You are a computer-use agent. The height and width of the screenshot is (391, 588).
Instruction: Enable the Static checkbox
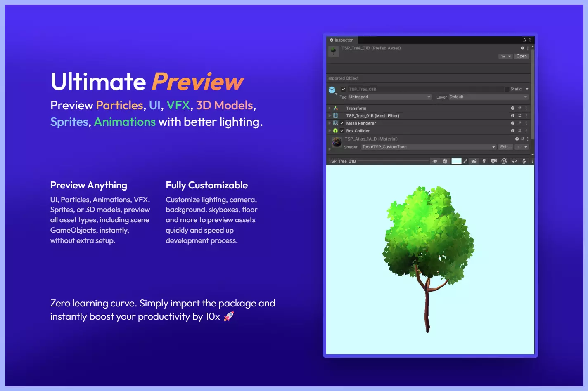(x=507, y=89)
